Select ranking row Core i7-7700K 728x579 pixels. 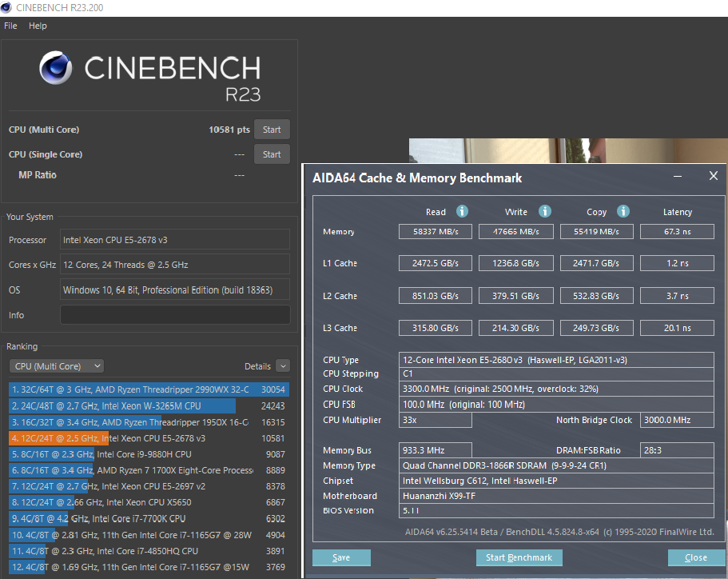point(149,518)
